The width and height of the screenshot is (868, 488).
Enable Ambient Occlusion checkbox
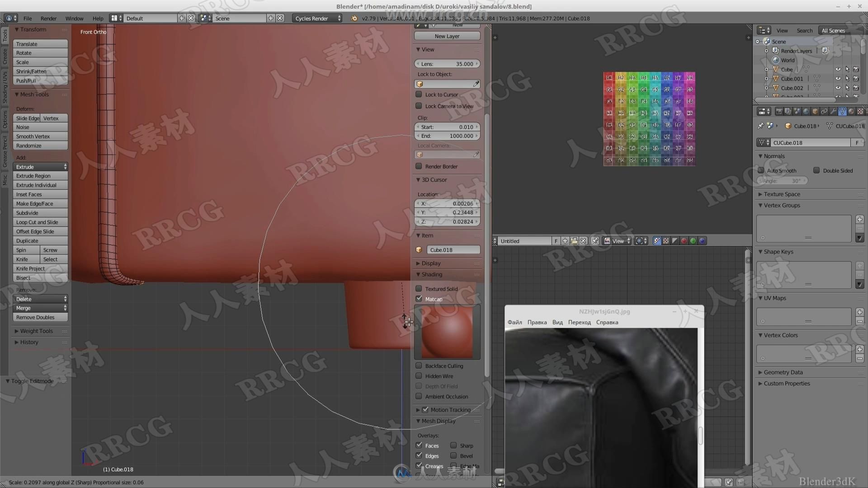(x=419, y=396)
